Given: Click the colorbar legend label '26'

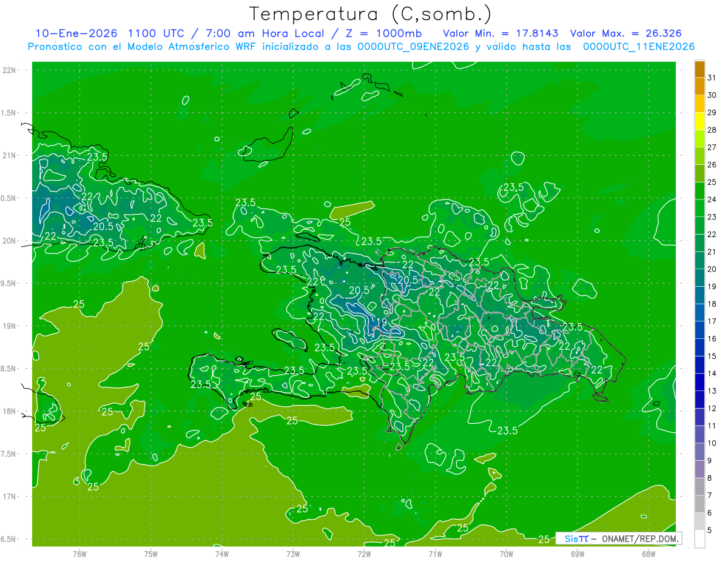Looking at the screenshot, I should tap(712, 165).
